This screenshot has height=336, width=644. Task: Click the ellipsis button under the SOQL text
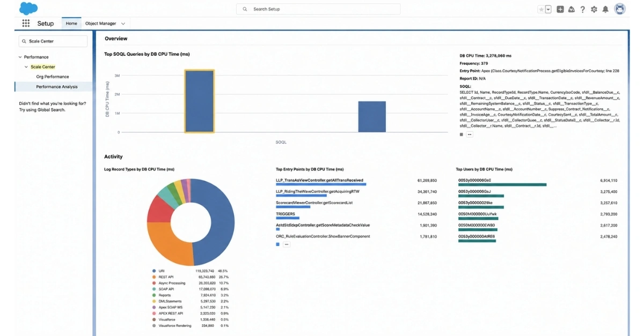[x=470, y=135]
